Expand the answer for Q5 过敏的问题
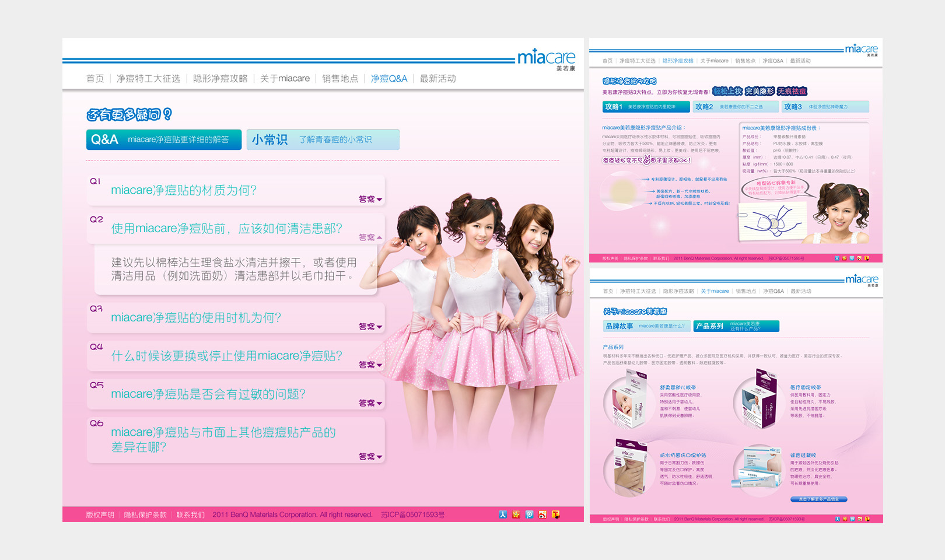Screen dimensions: 945x560 370,403
